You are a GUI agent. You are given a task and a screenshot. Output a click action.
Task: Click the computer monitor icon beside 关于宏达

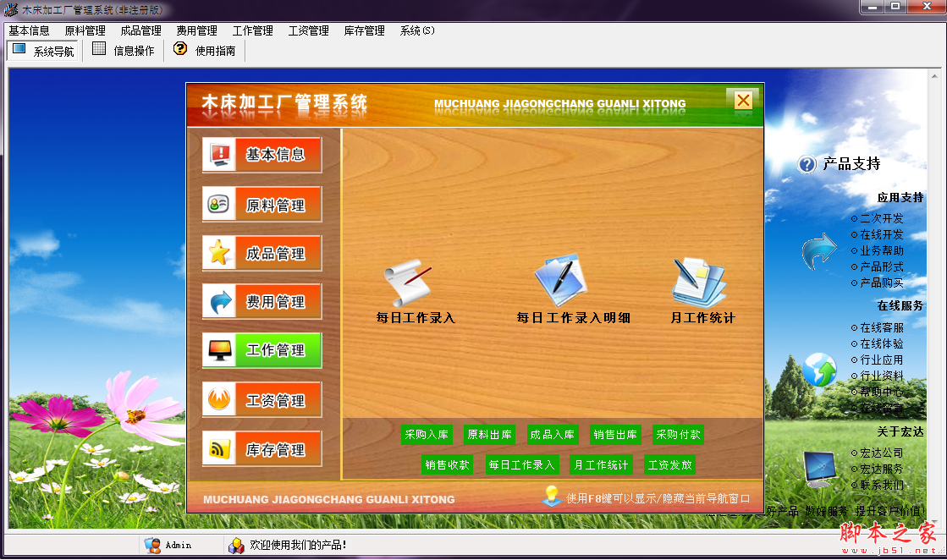(821, 469)
